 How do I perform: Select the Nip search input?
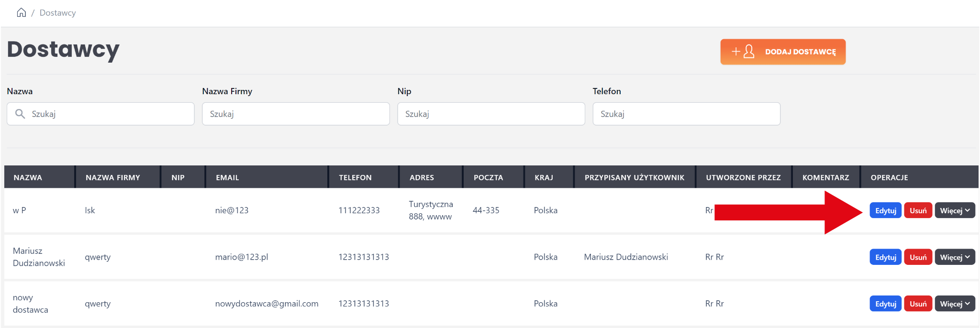click(x=491, y=114)
